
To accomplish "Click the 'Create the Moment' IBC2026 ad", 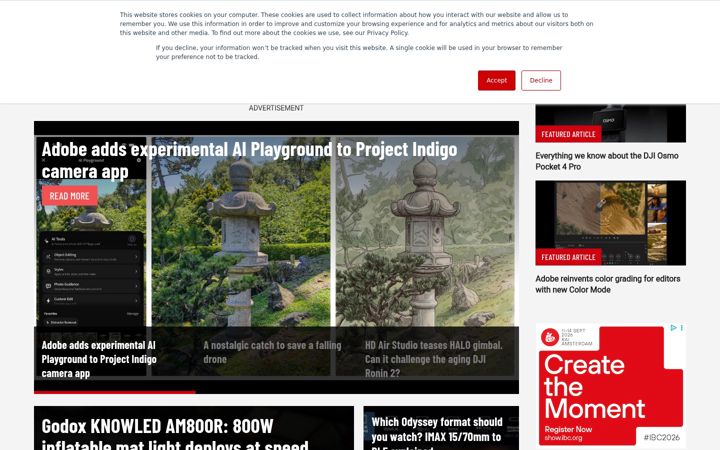I will click(611, 386).
